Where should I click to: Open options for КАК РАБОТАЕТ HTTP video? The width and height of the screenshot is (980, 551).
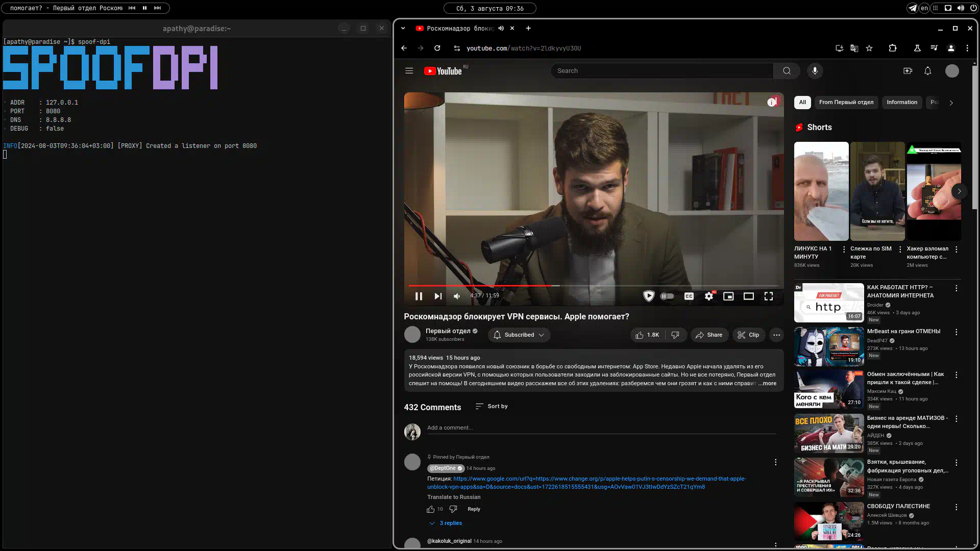pos(957,288)
